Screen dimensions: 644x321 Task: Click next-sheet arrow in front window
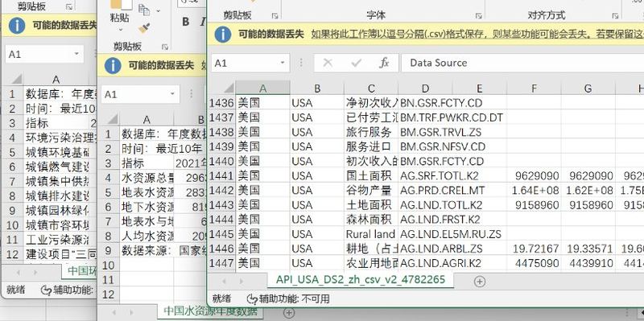point(242,282)
